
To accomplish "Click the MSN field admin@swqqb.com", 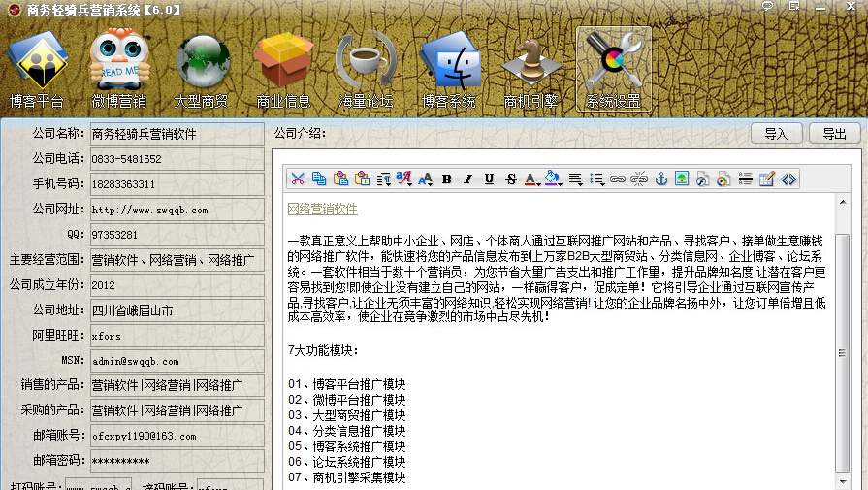I will pyautogui.click(x=177, y=360).
